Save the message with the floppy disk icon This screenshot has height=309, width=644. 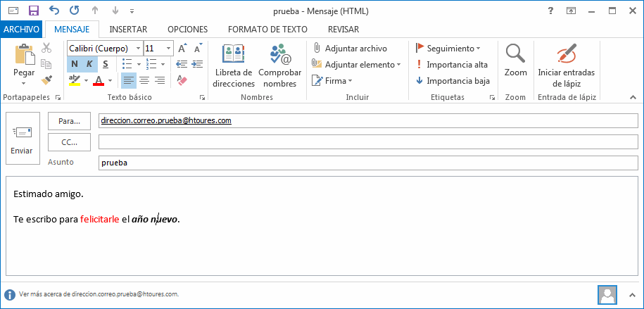34,11
